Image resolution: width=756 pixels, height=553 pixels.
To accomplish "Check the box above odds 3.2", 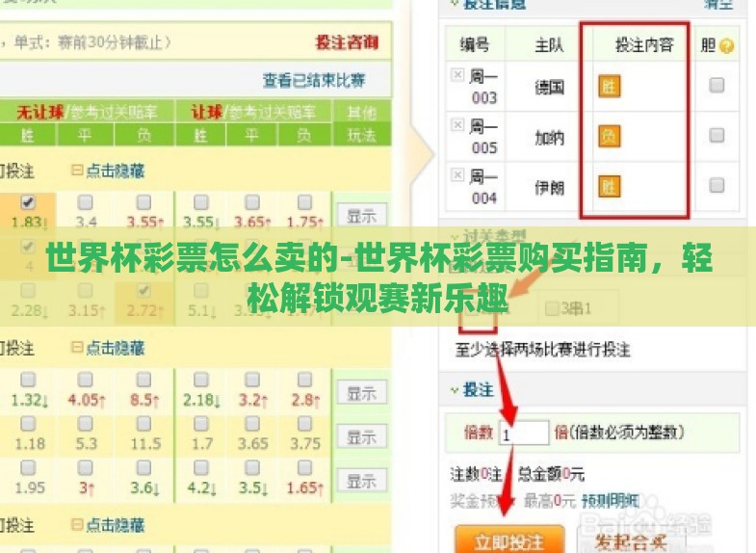I will [x=252, y=380].
